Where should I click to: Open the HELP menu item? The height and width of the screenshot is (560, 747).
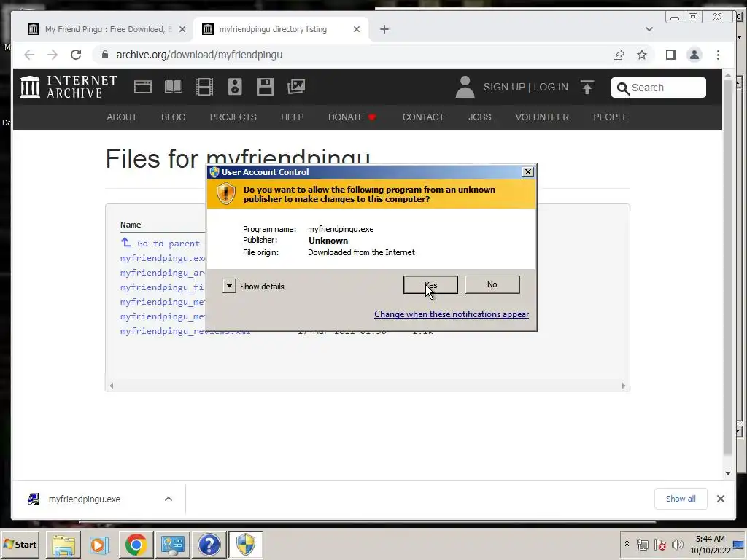(292, 117)
